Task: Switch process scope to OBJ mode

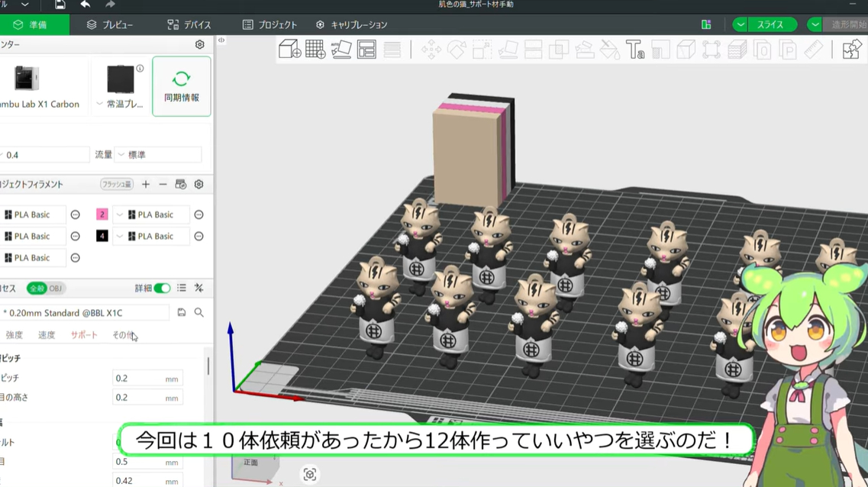Action: (x=56, y=288)
